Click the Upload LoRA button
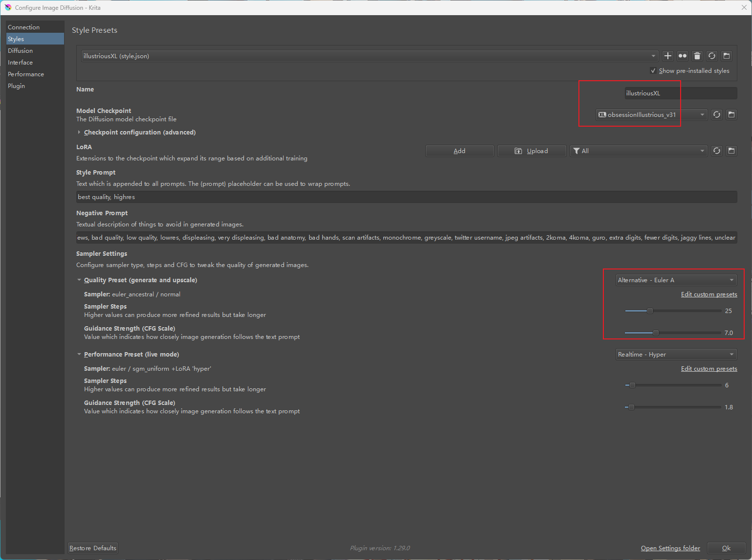This screenshot has height=560, width=752. click(532, 151)
